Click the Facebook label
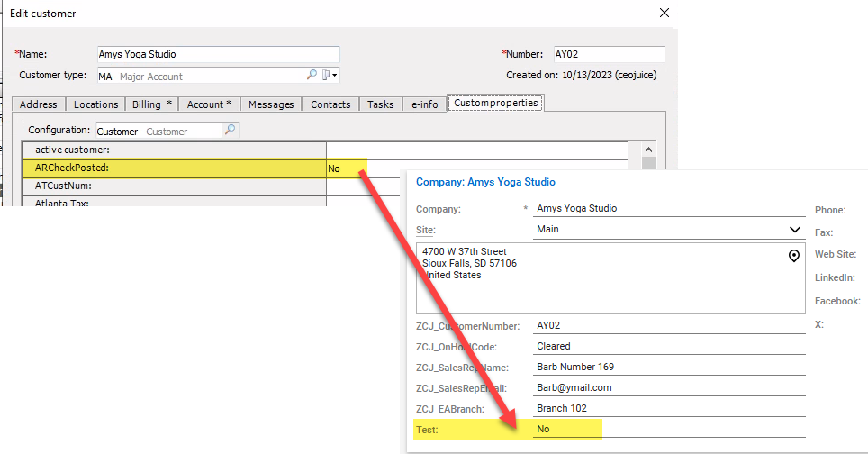The image size is (868, 454). point(837,301)
